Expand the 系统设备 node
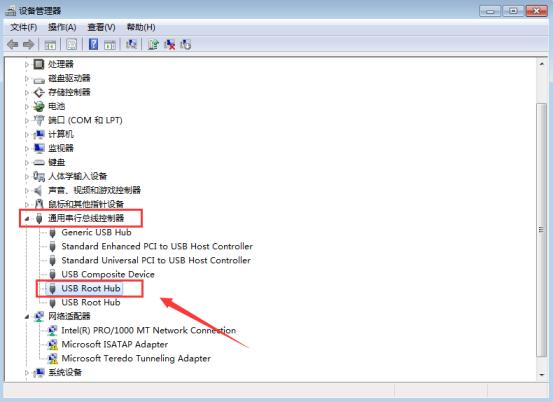553x402 pixels. tap(26, 372)
